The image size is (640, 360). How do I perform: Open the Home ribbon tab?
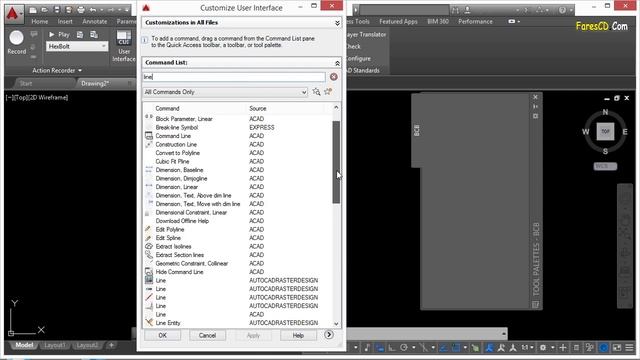tap(40, 22)
